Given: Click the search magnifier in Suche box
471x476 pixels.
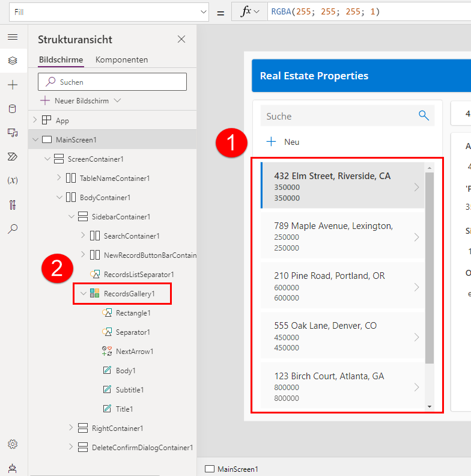Looking at the screenshot, I should pyautogui.click(x=424, y=115).
